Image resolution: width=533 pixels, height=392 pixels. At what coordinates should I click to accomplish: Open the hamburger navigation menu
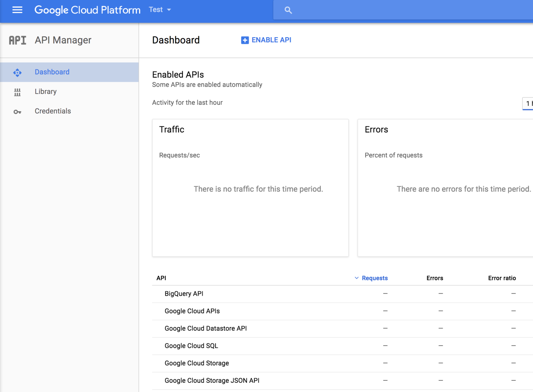17,10
